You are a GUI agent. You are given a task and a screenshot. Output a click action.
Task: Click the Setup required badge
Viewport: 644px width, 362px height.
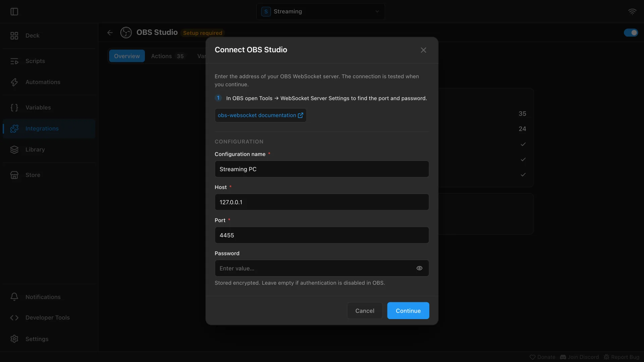(x=203, y=33)
